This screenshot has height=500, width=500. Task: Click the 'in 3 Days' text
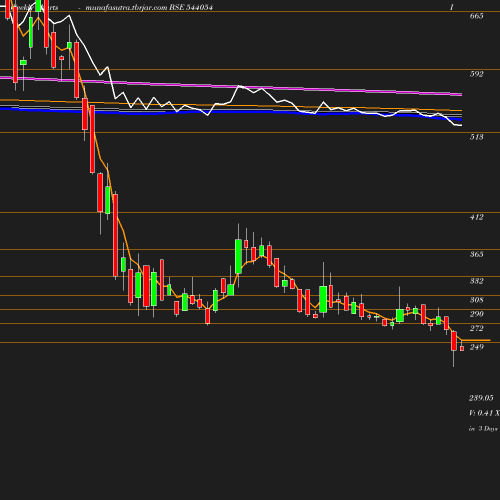483,429
